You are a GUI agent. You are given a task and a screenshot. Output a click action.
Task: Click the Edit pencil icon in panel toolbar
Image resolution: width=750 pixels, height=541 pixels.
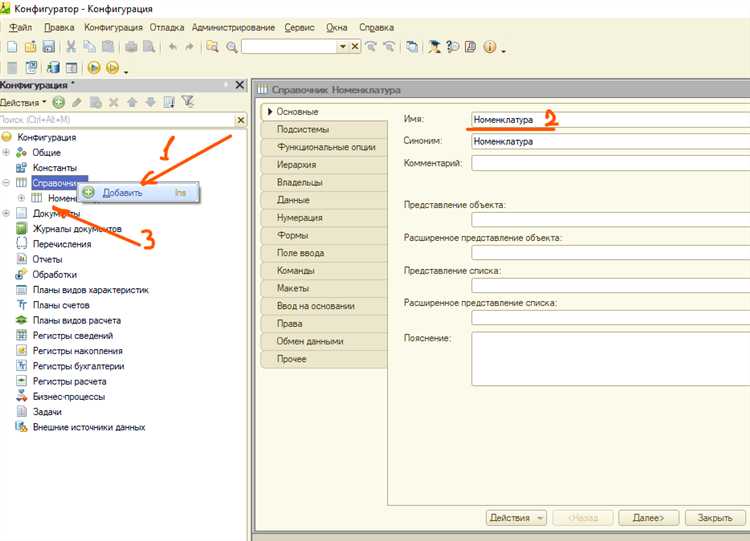77,102
